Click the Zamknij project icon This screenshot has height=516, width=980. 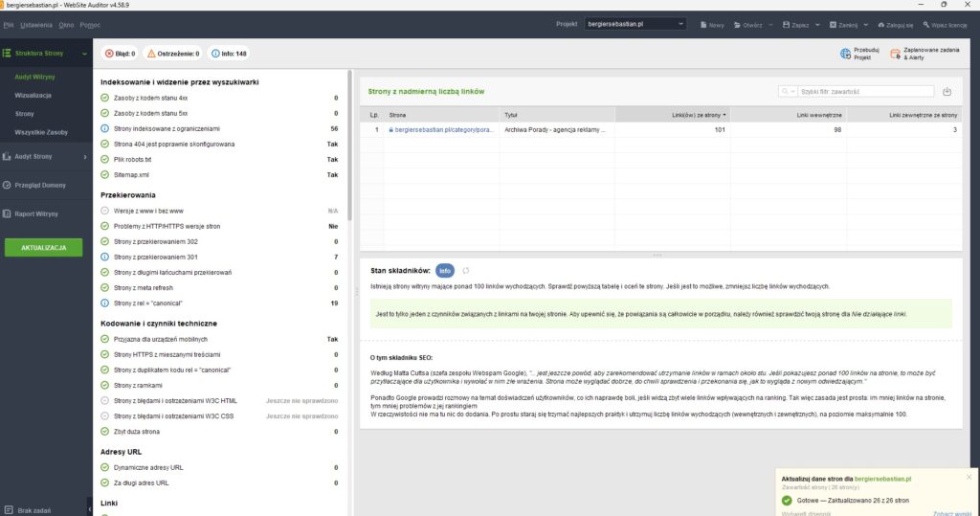pyautogui.click(x=833, y=25)
